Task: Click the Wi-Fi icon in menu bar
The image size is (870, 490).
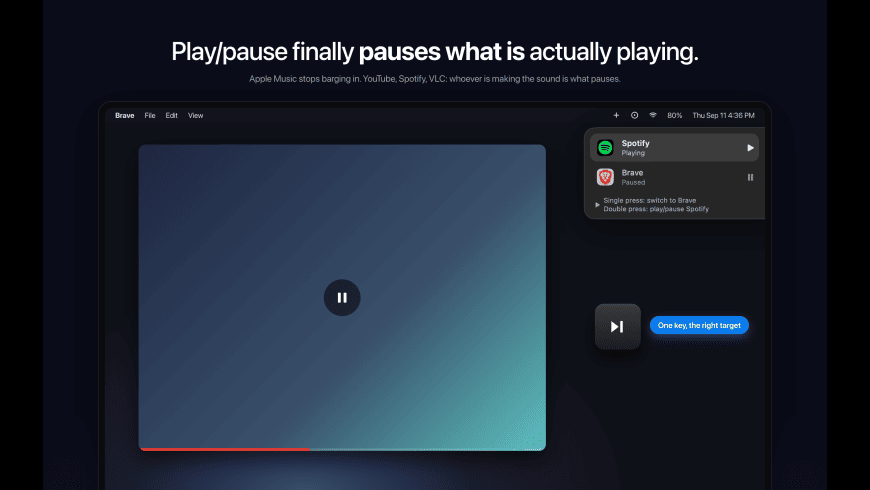Action: pyautogui.click(x=653, y=115)
